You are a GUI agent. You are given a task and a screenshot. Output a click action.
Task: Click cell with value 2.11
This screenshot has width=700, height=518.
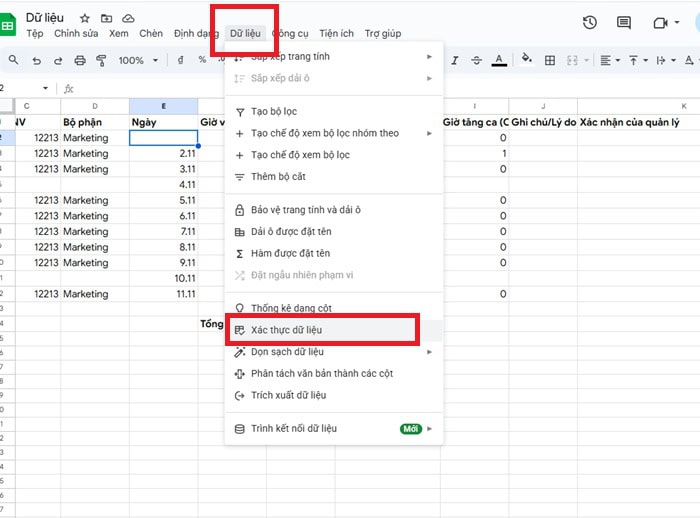click(163, 153)
